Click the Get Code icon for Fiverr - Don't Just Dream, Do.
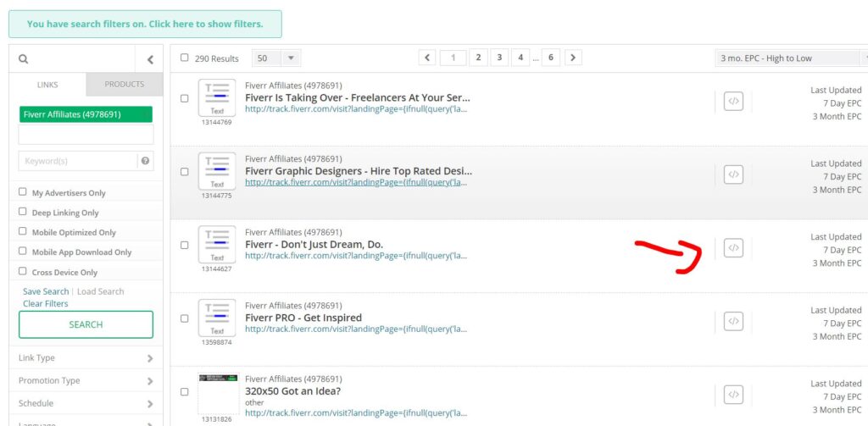 (x=733, y=248)
